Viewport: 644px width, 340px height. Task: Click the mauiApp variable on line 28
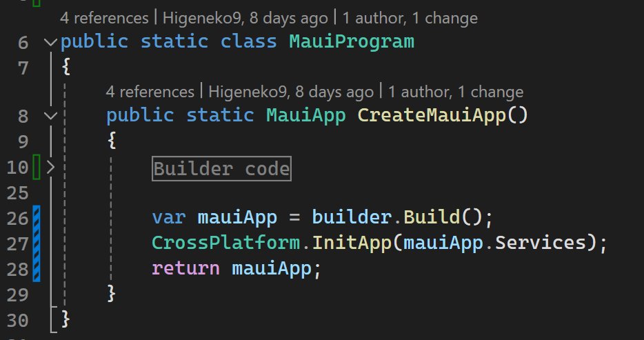pos(272,268)
